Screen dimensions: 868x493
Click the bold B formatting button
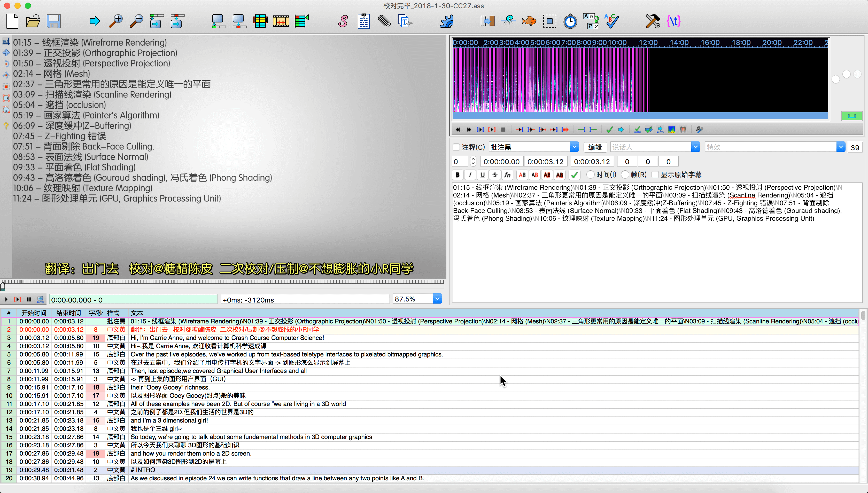point(457,175)
